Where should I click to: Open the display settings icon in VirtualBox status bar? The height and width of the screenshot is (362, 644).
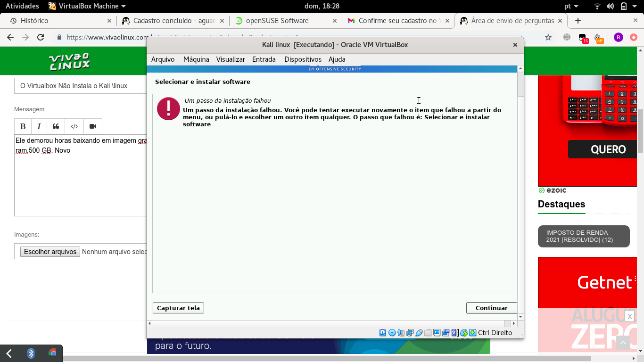click(x=437, y=333)
